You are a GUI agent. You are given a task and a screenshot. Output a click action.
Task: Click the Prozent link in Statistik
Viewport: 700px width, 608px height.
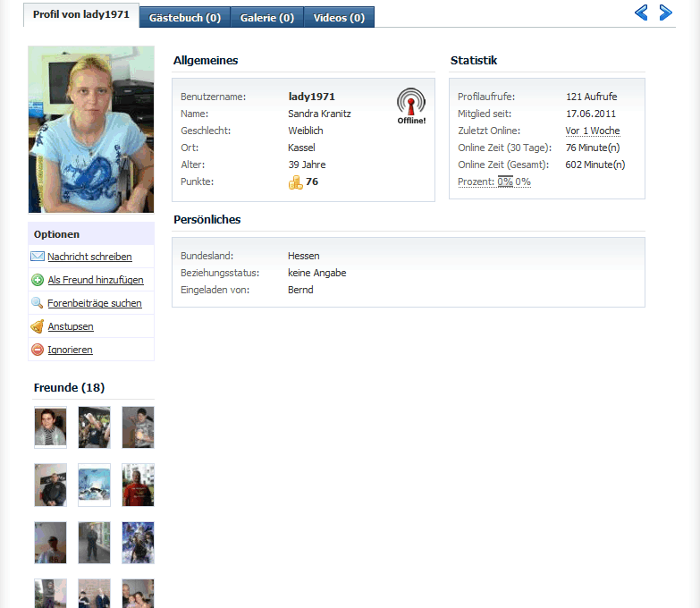(x=475, y=182)
